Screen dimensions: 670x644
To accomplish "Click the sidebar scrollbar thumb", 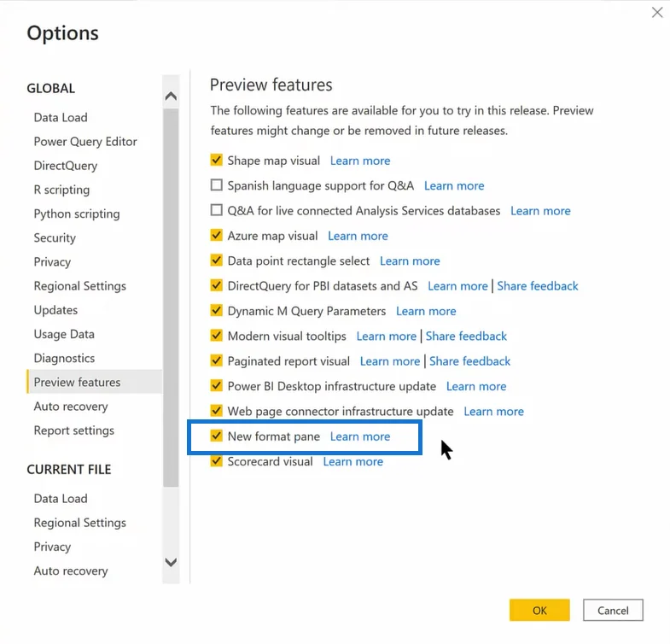I will 171,297.
